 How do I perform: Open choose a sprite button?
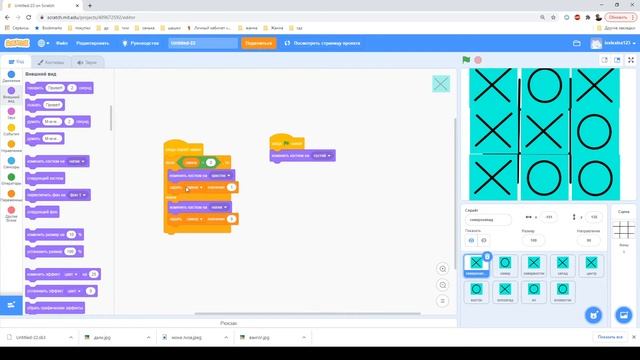pos(593,315)
